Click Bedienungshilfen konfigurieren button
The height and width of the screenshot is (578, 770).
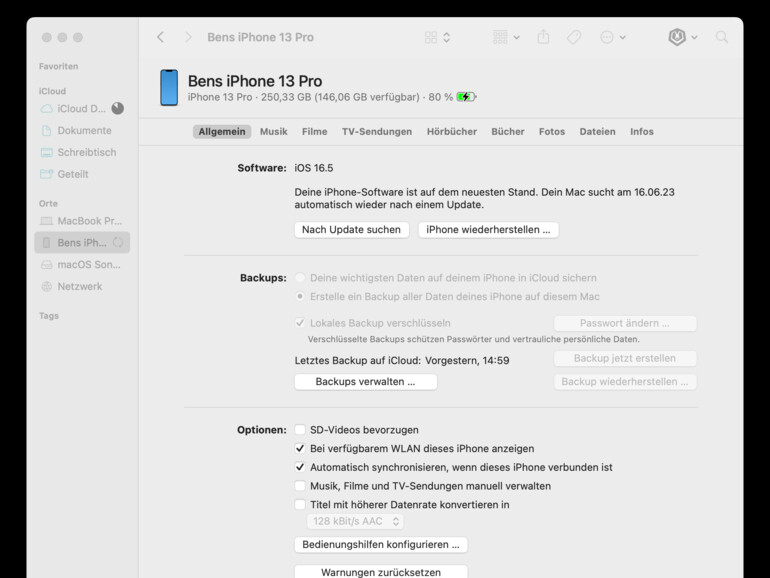click(x=381, y=545)
